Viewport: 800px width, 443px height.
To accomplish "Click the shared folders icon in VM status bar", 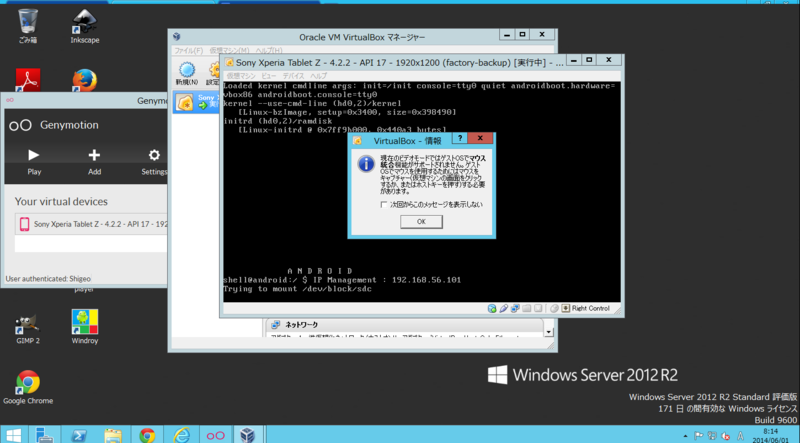I will click(x=527, y=308).
